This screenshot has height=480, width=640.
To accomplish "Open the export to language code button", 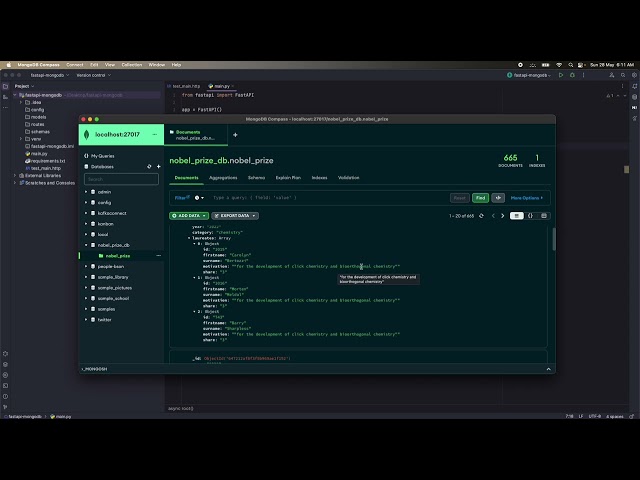I will (x=498, y=198).
